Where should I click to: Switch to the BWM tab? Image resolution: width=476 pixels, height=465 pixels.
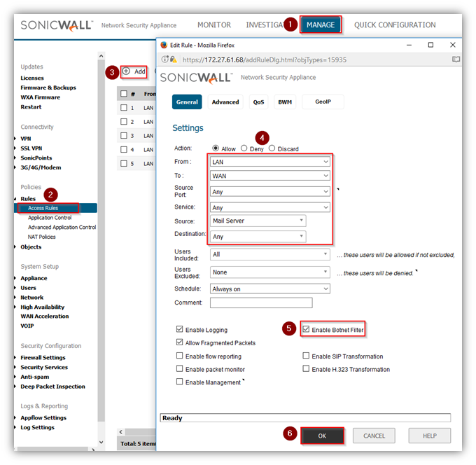click(285, 102)
